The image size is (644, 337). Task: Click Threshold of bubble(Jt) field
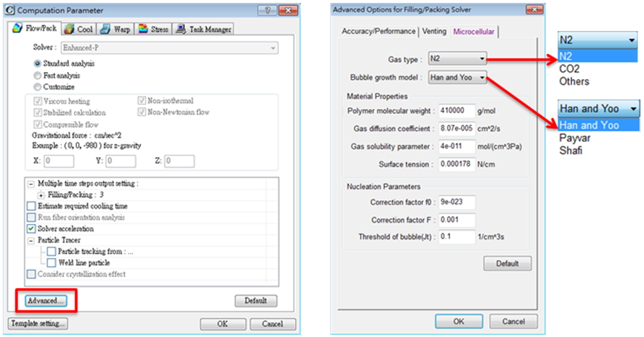tap(457, 237)
